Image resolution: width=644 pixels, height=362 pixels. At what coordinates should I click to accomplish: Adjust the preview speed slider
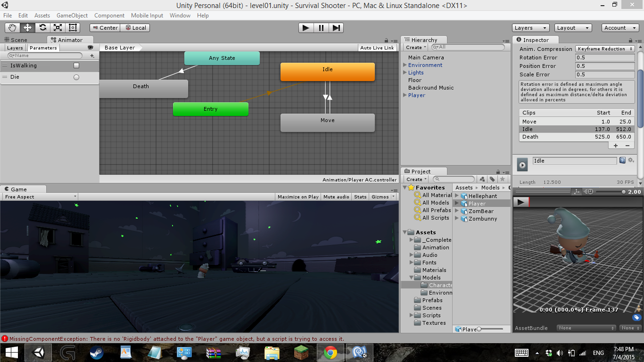pyautogui.click(x=611, y=192)
